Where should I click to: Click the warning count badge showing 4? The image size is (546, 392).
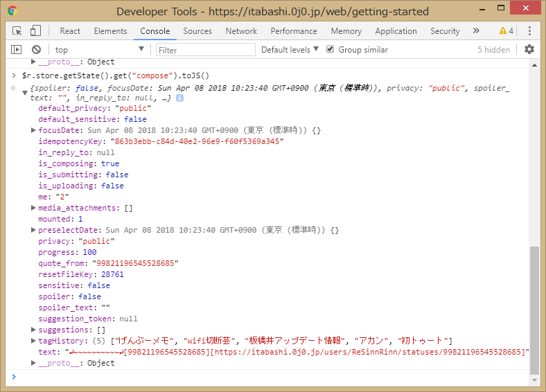click(x=506, y=31)
